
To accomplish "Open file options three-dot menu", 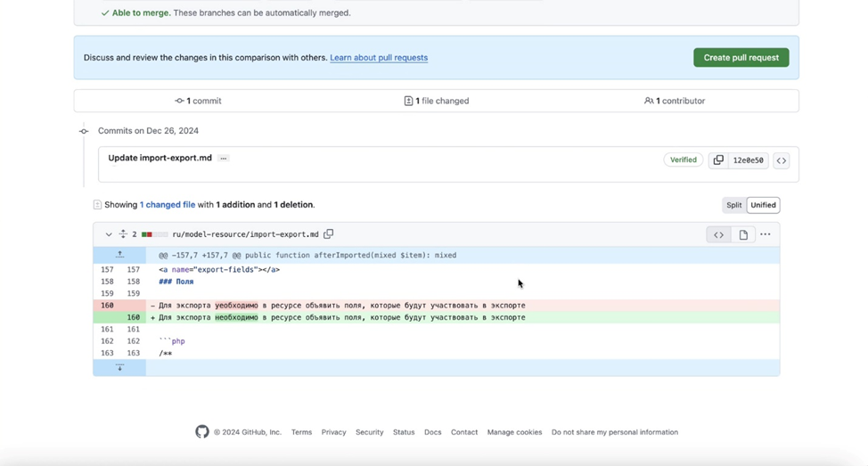I will [x=765, y=234].
